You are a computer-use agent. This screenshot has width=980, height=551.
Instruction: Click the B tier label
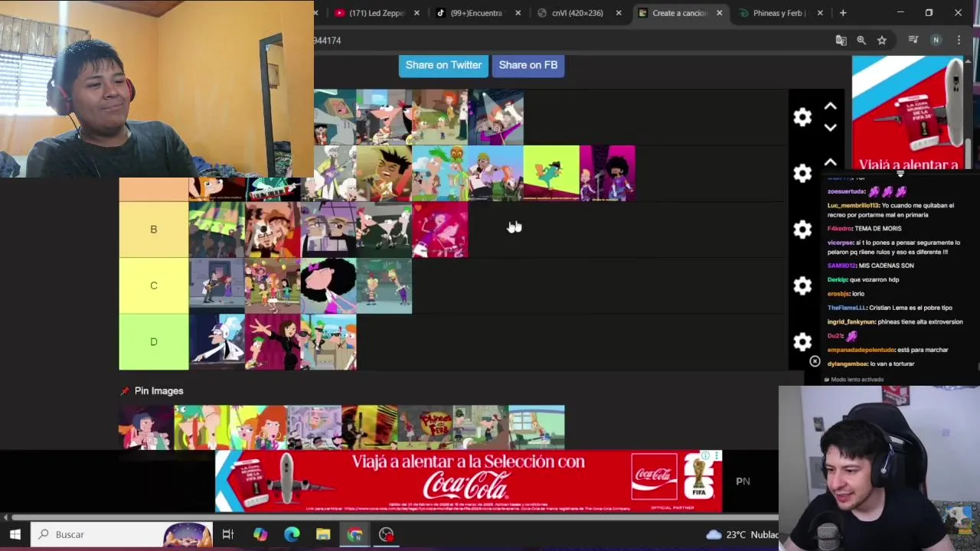coord(153,230)
